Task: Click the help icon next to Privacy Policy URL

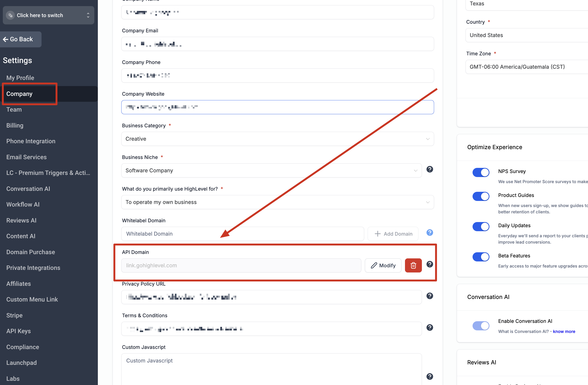Action: tap(430, 296)
